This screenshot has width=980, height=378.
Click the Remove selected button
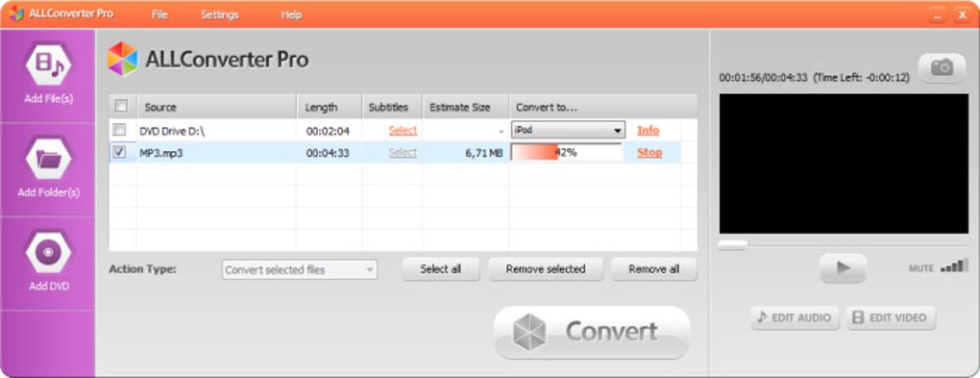(x=546, y=269)
